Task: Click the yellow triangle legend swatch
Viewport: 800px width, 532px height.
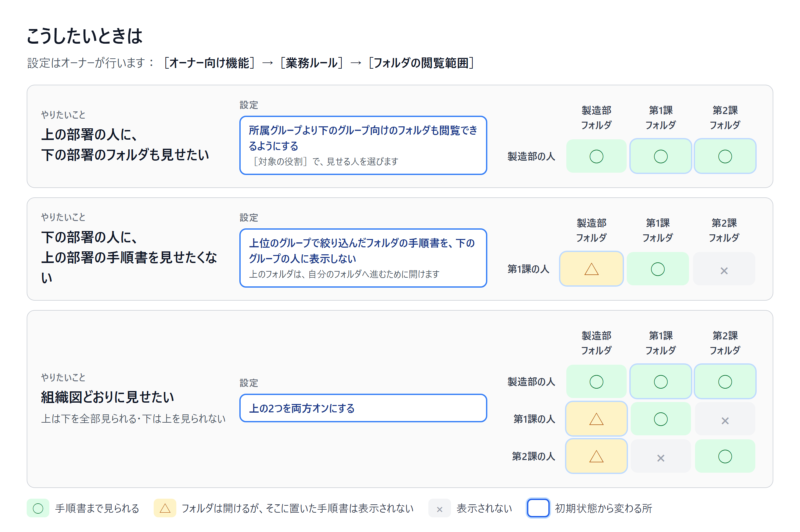Action: pyautogui.click(x=165, y=508)
